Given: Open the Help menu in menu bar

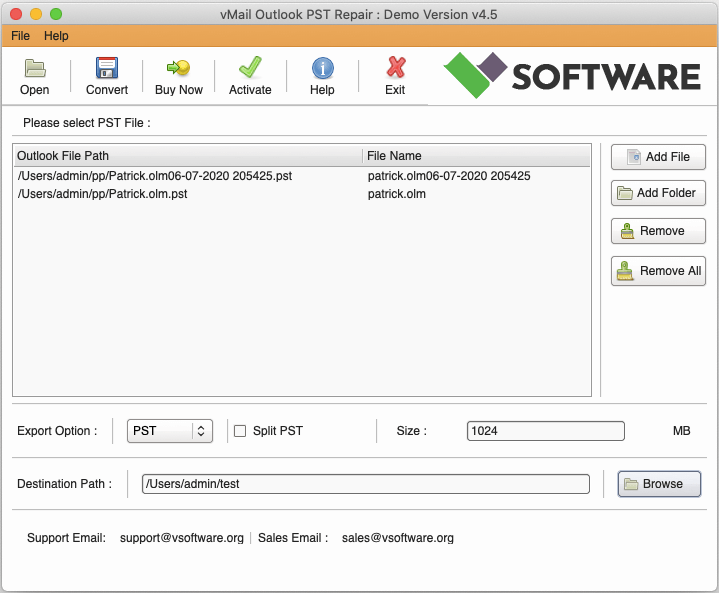Looking at the screenshot, I should coord(56,36).
